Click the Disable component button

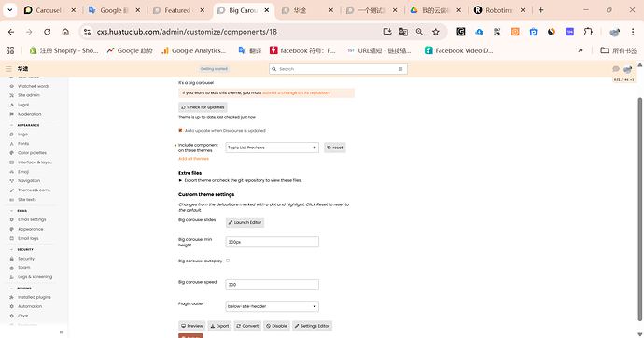click(x=277, y=326)
